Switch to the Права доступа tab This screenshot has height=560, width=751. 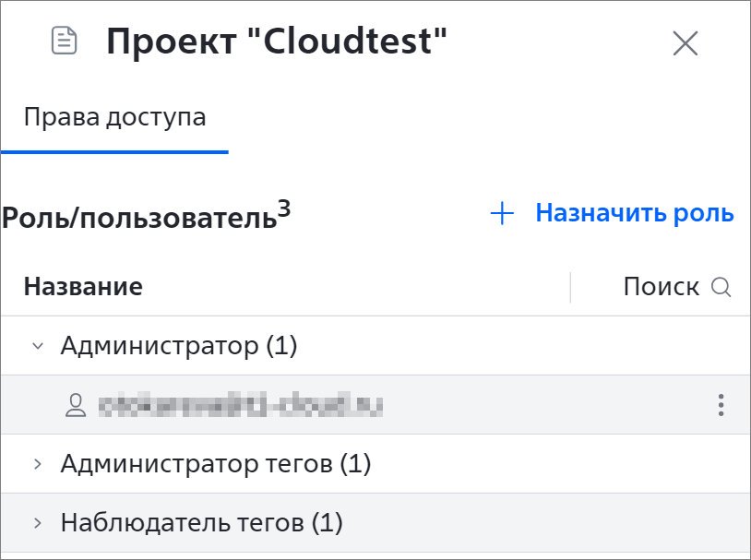[115, 117]
